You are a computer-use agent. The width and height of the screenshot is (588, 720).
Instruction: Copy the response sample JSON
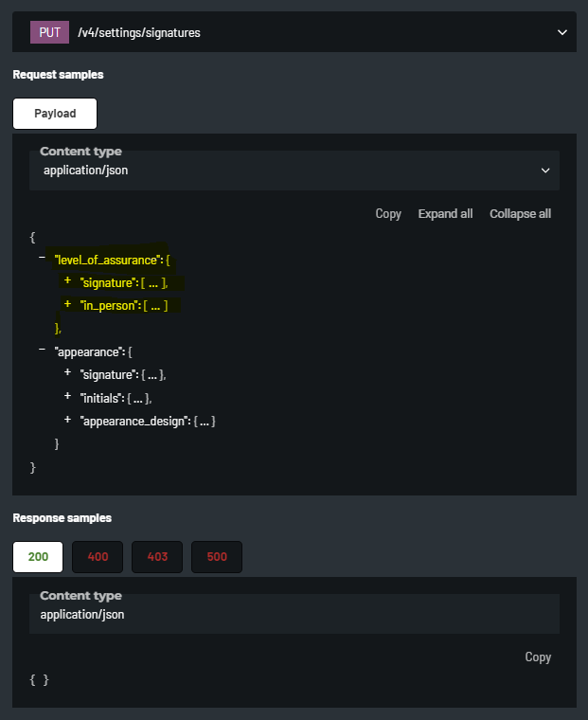pyautogui.click(x=538, y=657)
